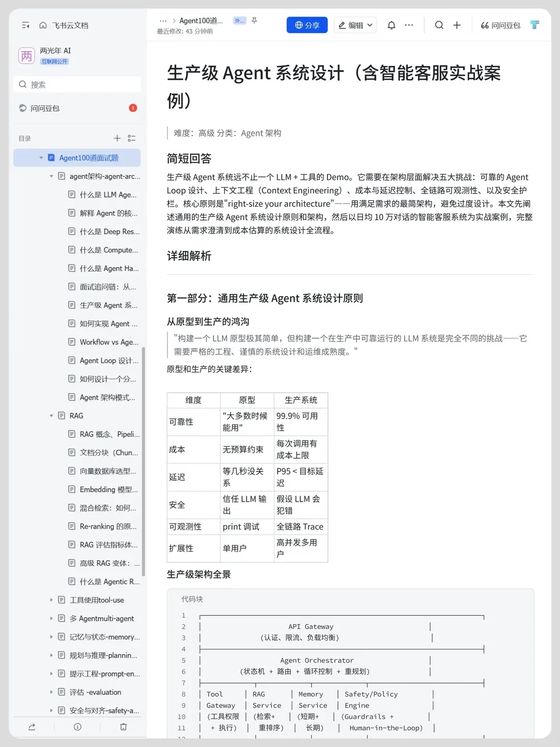Open the Embedding 模型 document
Screen dimensions: 560x747
click(x=109, y=489)
